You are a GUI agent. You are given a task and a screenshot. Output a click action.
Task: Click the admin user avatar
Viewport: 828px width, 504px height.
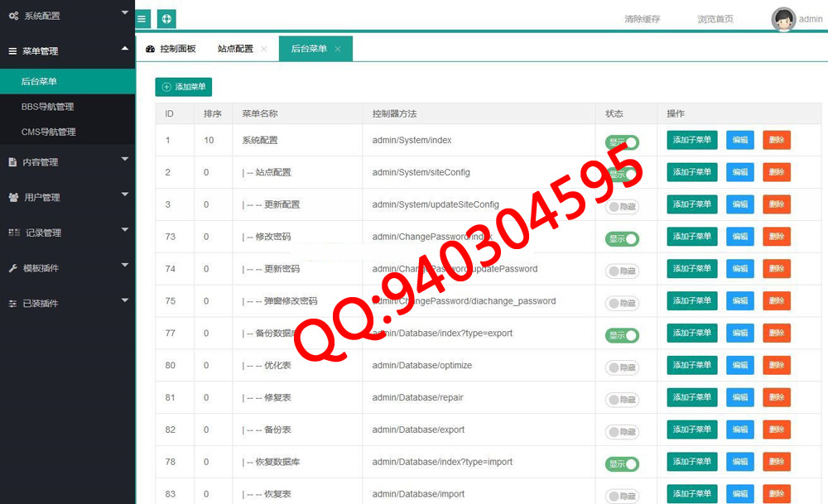[x=782, y=19]
